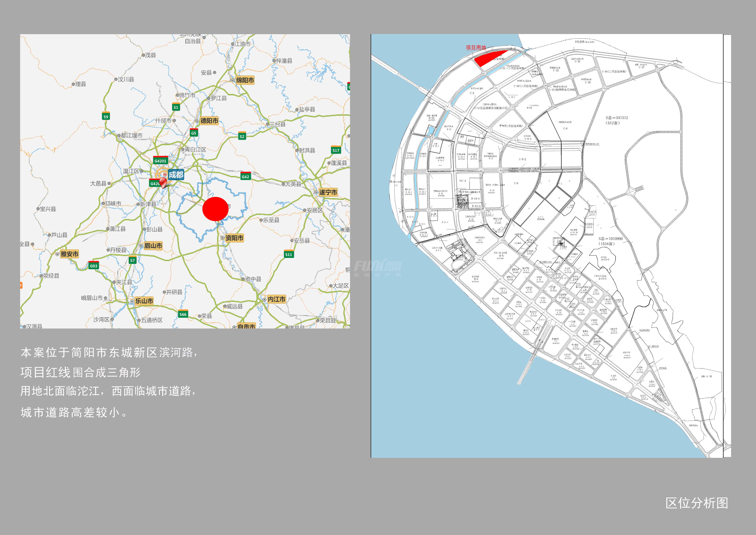Viewport: 756px width, 535px height.
Task: Click the 射洪县 label
Action: pyautogui.click(x=307, y=150)
